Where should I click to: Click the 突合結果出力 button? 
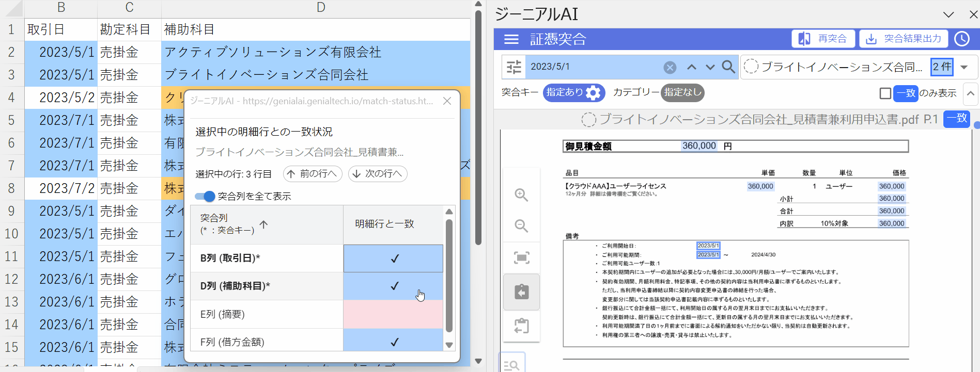[x=904, y=39]
